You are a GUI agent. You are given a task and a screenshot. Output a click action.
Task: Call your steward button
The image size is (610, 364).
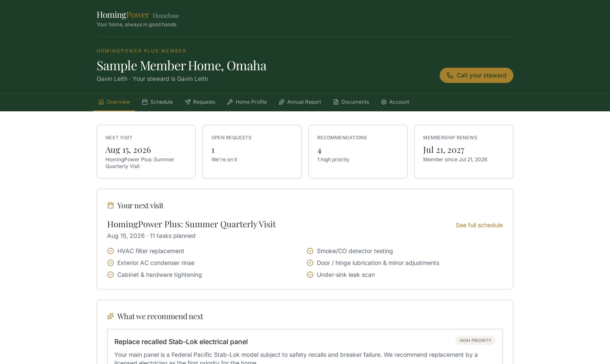click(476, 75)
